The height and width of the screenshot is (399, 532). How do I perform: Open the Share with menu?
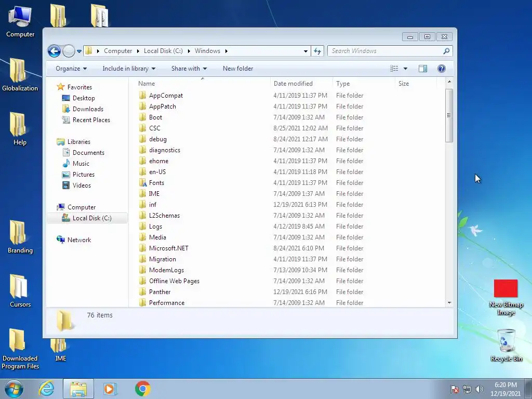click(x=189, y=69)
